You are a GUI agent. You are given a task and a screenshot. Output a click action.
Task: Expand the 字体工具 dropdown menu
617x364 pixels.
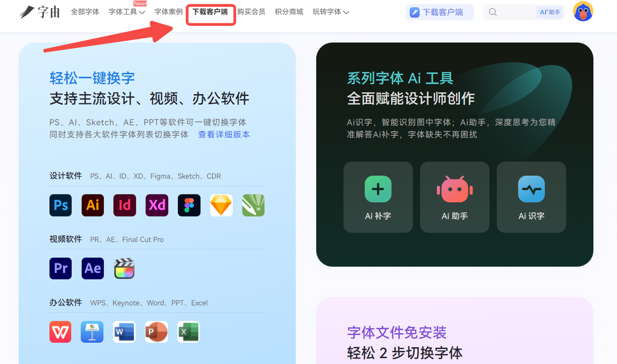[x=127, y=12]
